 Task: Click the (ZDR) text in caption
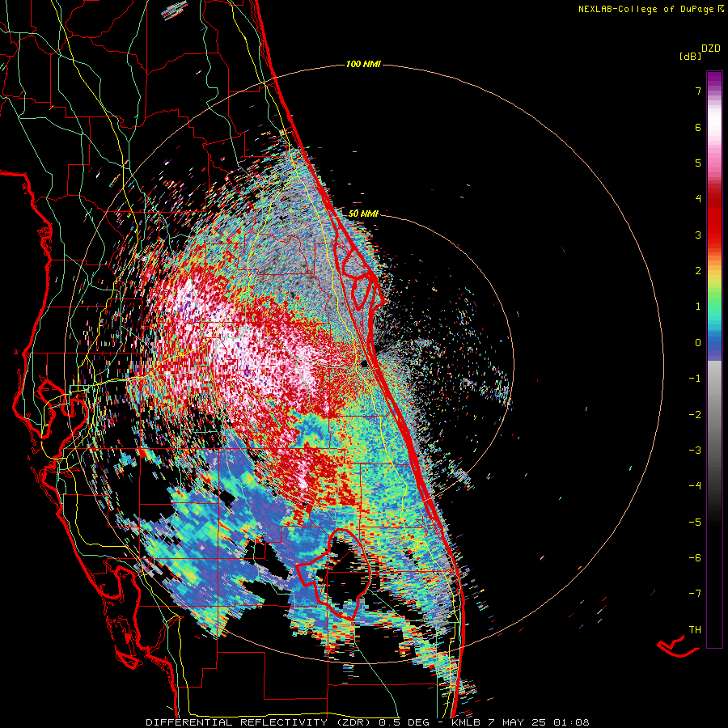tap(352, 722)
